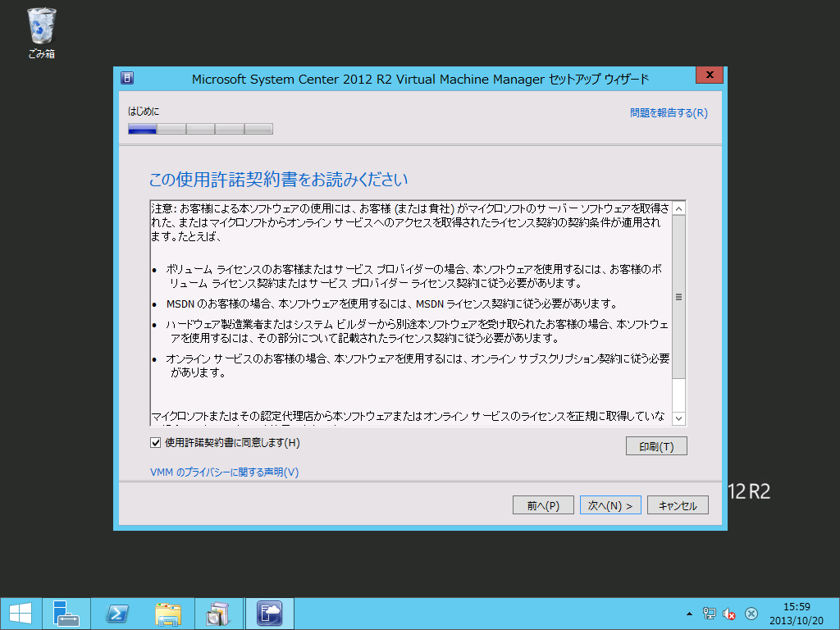
Task: Open 問題を報告する(R) link
Action: click(669, 113)
